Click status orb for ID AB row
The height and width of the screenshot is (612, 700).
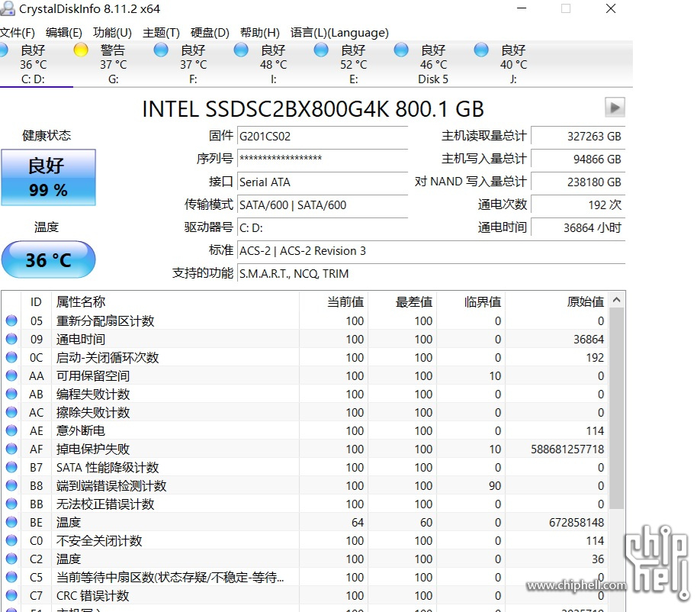(11, 394)
